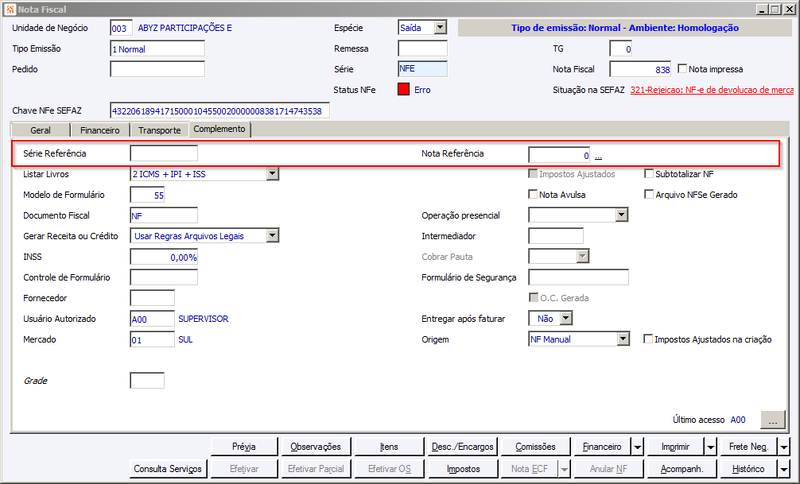
Task: Open the Financeiro tab
Action: click(x=100, y=130)
